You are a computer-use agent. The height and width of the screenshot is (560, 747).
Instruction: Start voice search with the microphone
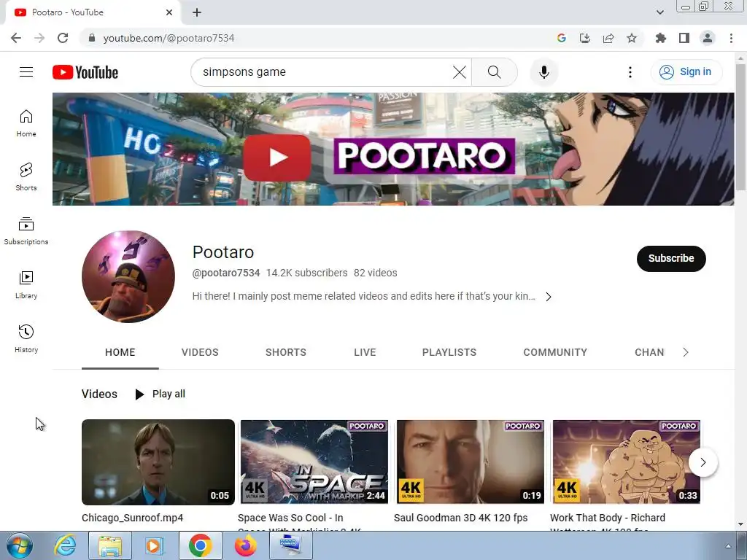544,72
